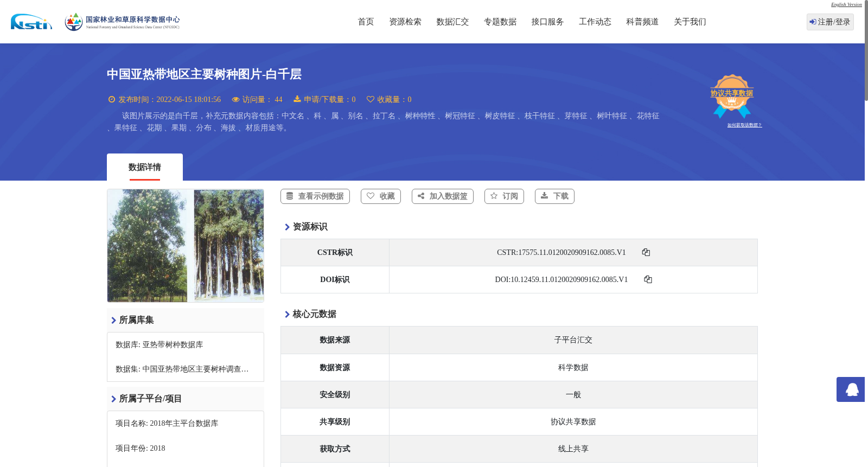
Task: Click the 订阅 button
Action: coord(504,196)
